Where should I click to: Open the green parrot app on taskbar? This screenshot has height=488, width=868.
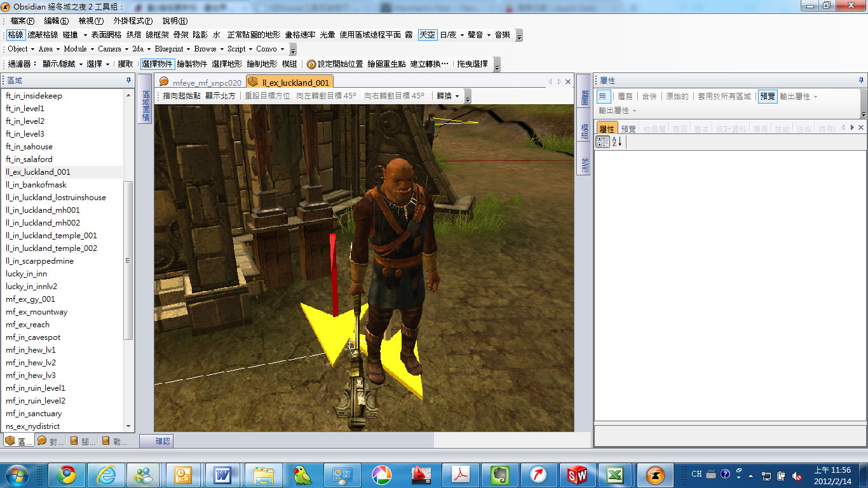(x=302, y=475)
